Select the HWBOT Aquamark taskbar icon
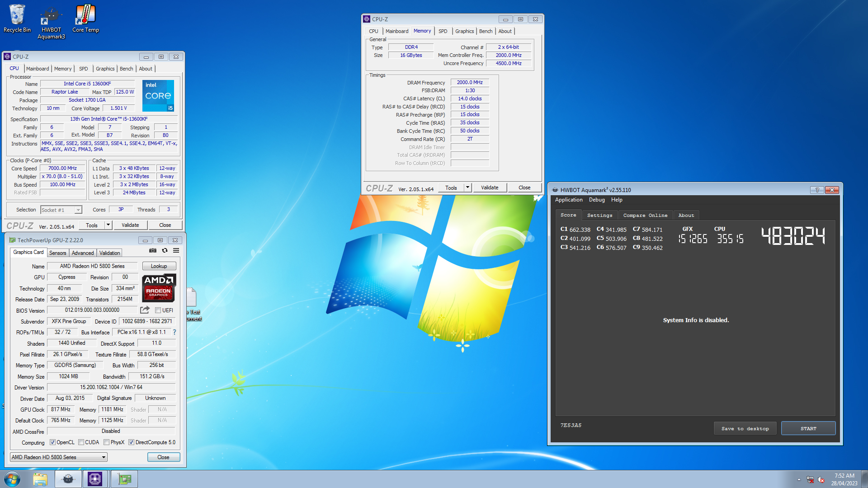 68,479
